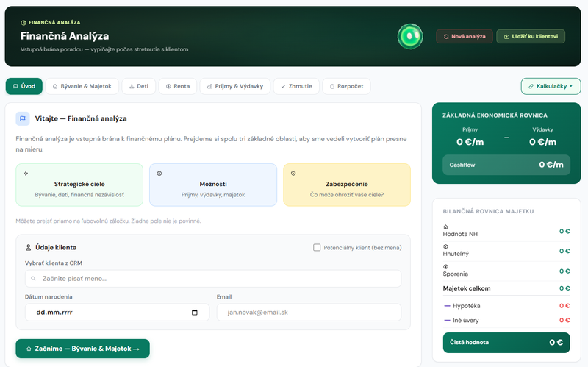Click the Cashflow 0 €/m row
Screen dimensions: 588x367
click(x=506, y=165)
